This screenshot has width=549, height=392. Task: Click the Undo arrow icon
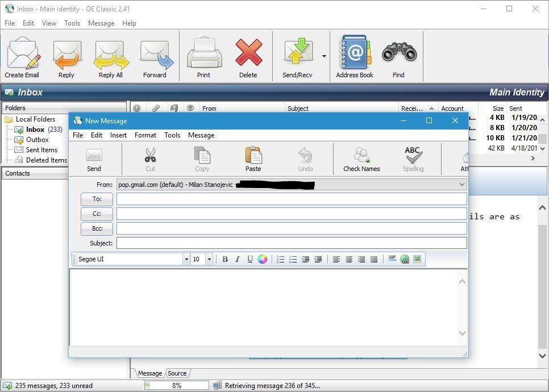pyautogui.click(x=305, y=155)
